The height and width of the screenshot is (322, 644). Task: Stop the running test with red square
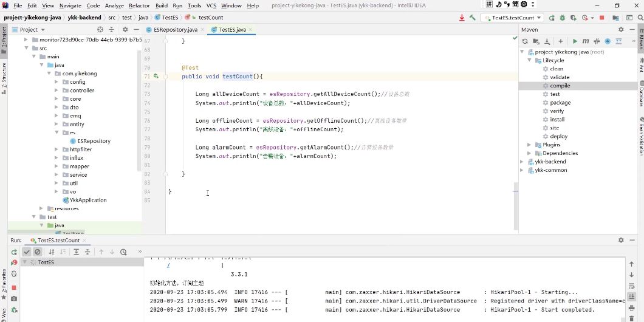click(14, 287)
